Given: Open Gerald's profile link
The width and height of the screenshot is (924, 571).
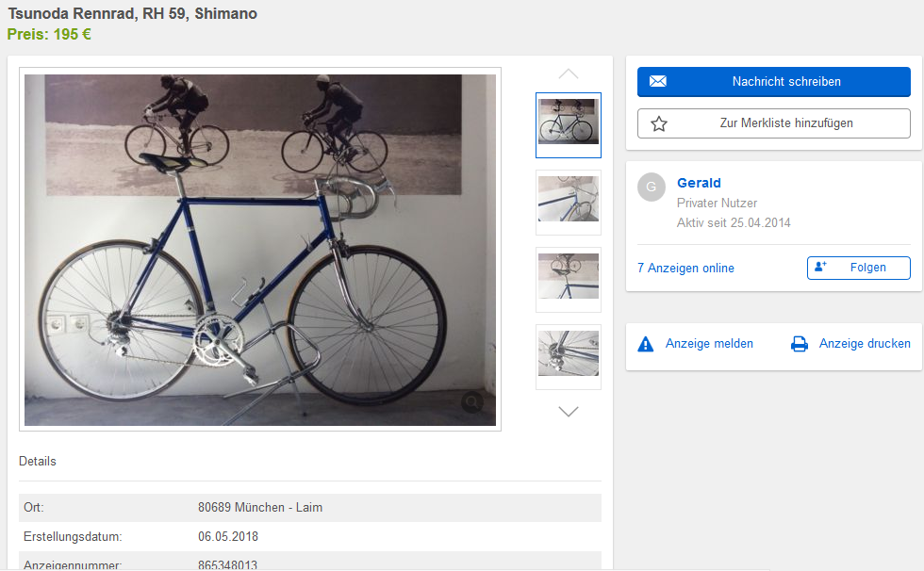Looking at the screenshot, I should [699, 183].
